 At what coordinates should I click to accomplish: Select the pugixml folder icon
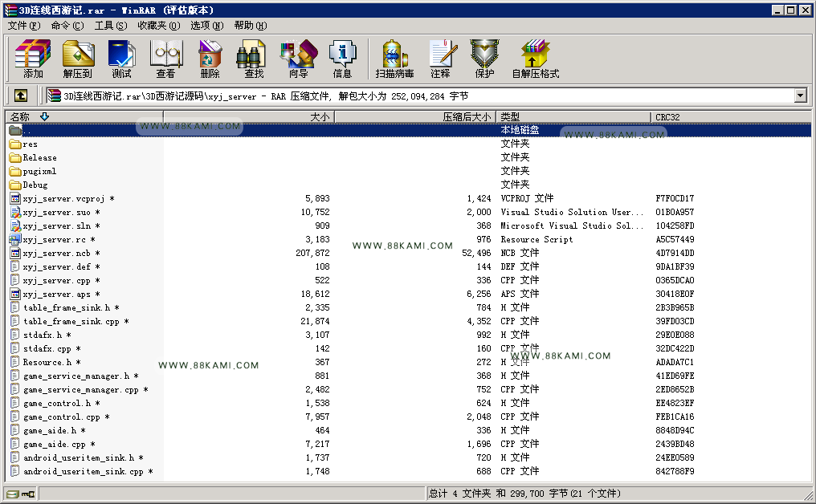(15, 171)
